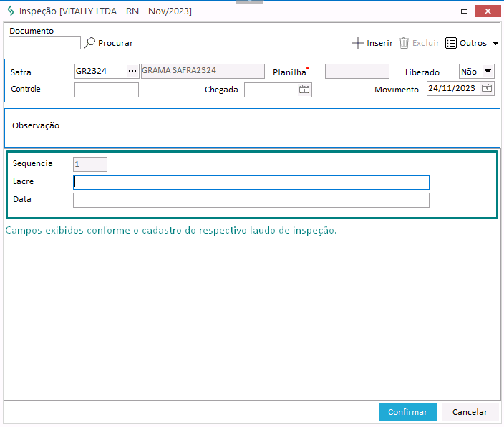Image resolution: width=504 pixels, height=427 pixels.
Task: Click the magnifier icon beside Procurar
Action: [89, 43]
